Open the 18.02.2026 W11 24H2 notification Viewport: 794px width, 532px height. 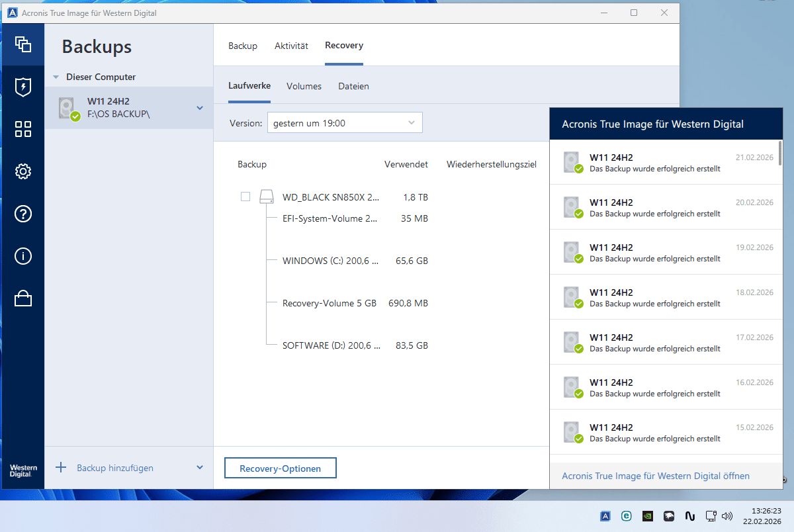666,298
